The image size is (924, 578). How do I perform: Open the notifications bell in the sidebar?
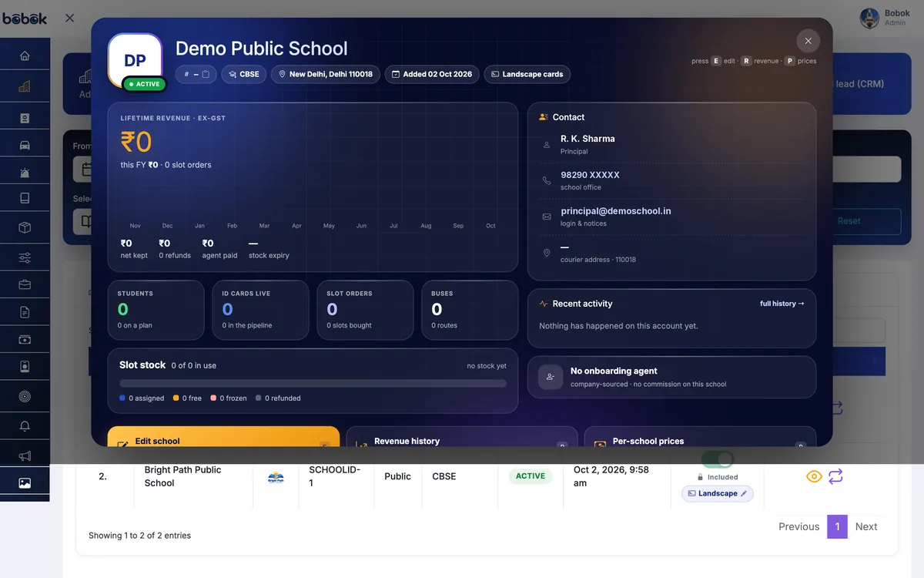[x=25, y=426]
